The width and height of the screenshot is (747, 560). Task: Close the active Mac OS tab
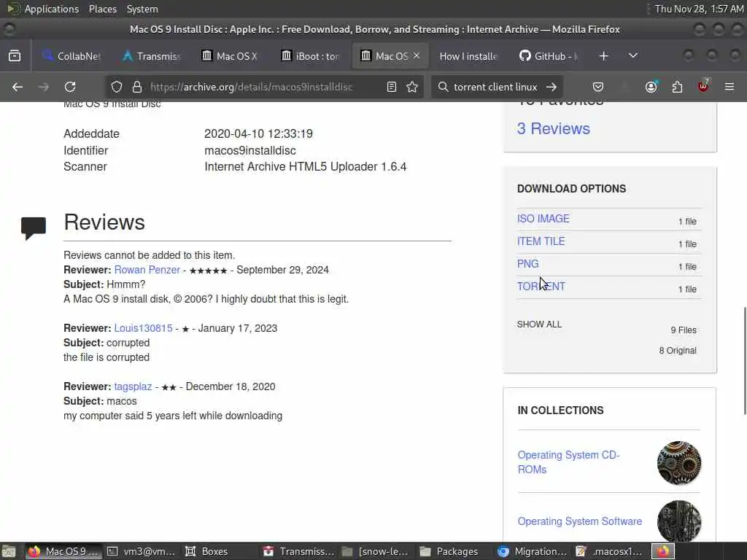coord(417,55)
